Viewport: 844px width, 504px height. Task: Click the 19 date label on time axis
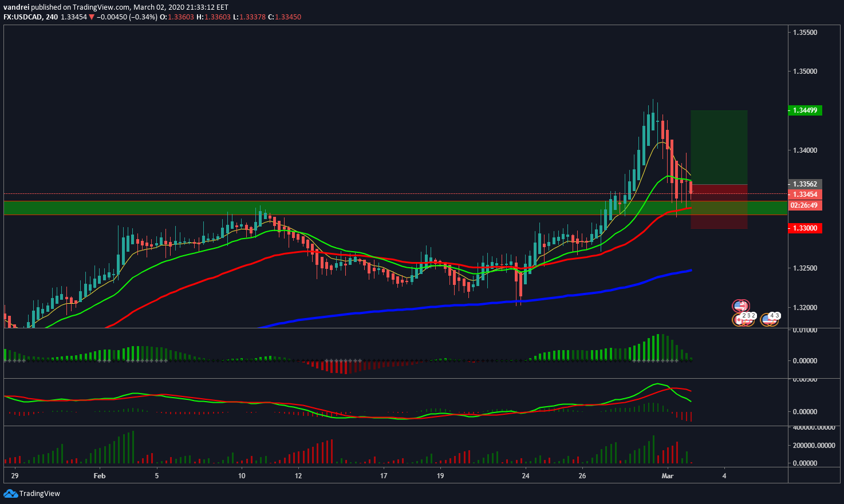click(x=440, y=476)
